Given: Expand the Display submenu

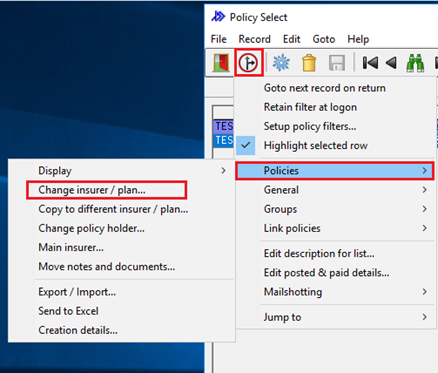Looking at the screenshot, I should pos(122,171).
